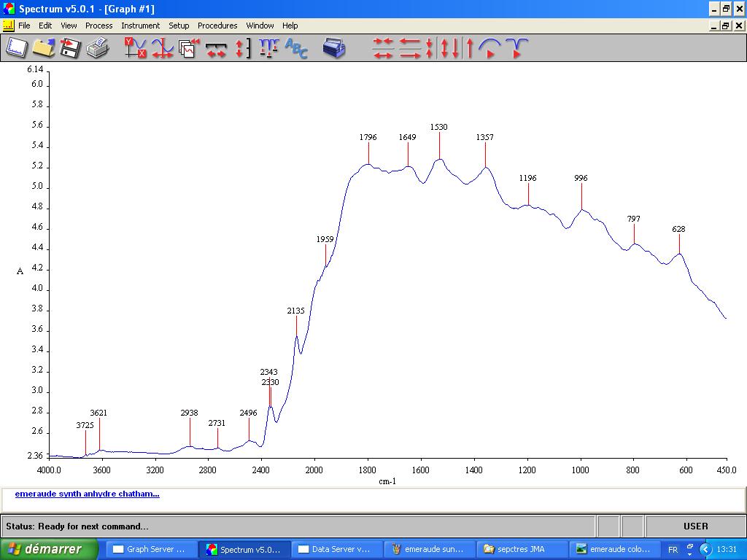This screenshot has height=560, width=747.
Task: Click the blue instrument scan icon
Action: click(334, 48)
